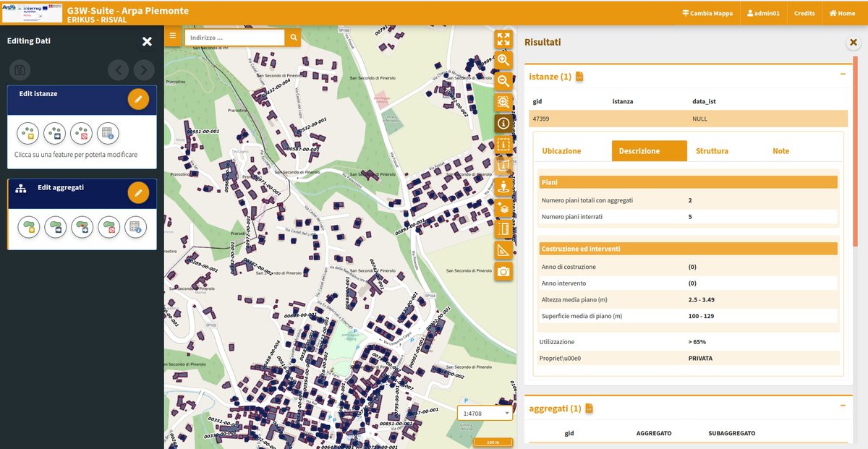Toggle editing mode for Edit istanze
This screenshot has height=449, width=868.
pos(138,100)
